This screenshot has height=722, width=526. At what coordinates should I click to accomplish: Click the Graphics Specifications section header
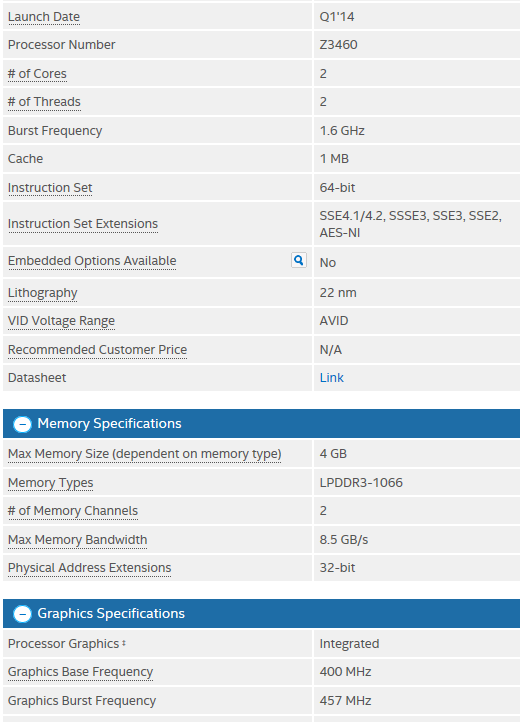(x=261, y=613)
